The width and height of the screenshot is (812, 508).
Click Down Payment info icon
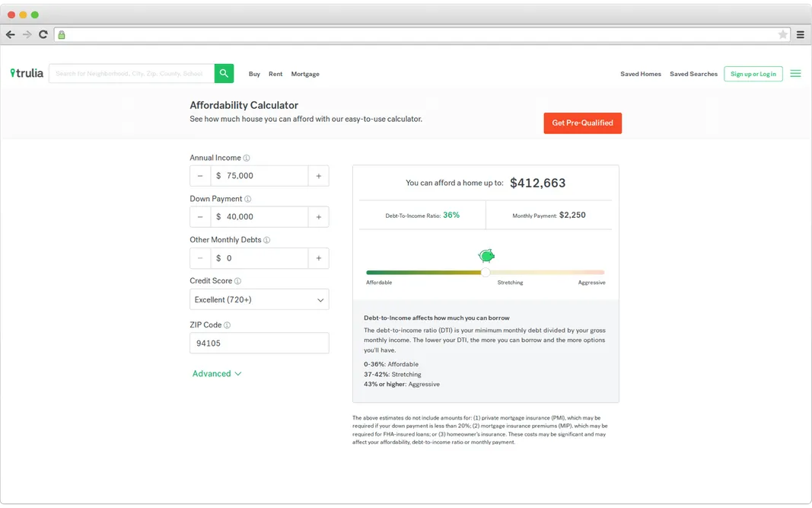[x=247, y=199]
